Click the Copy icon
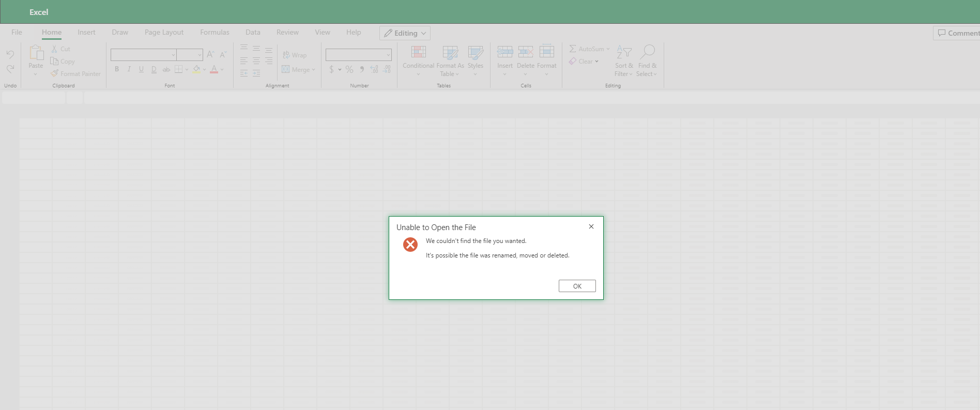The width and height of the screenshot is (980, 410). 54,61
